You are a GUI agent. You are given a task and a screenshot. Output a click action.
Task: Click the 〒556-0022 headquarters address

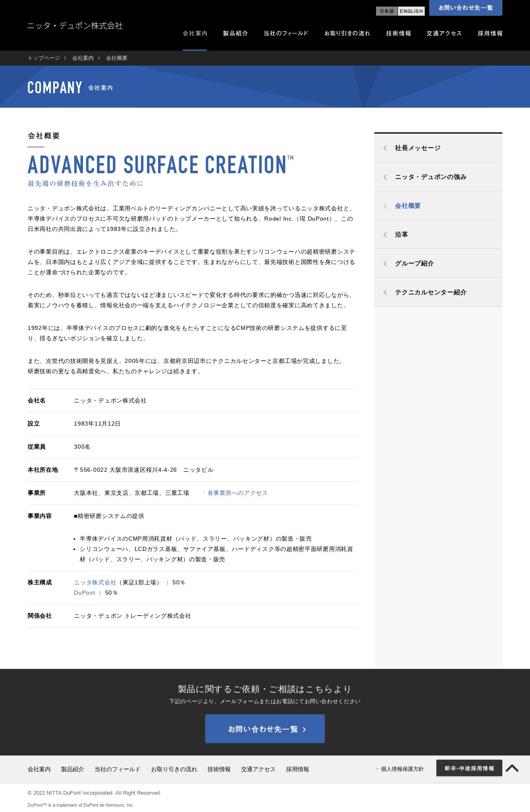click(x=144, y=470)
